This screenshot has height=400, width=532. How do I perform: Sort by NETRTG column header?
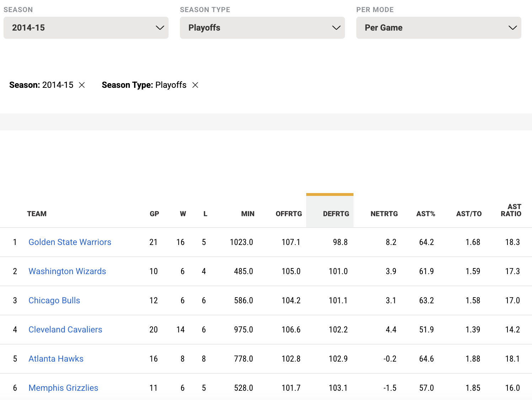click(384, 214)
